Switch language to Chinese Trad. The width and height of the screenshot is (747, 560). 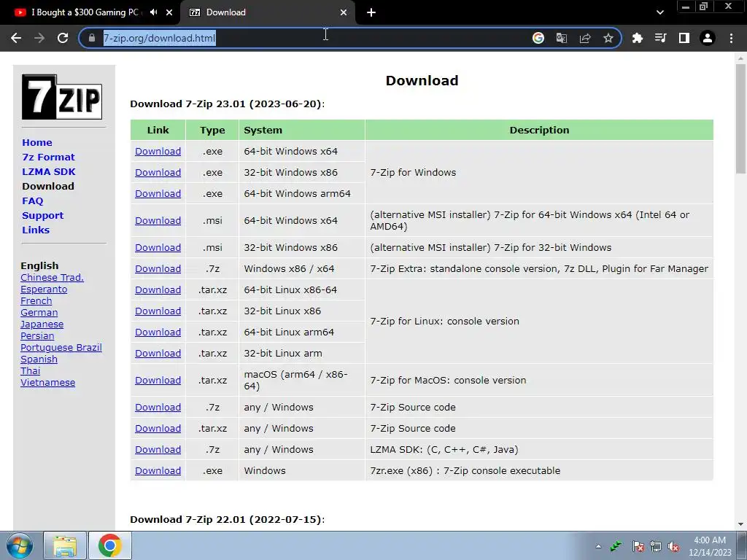coord(52,278)
